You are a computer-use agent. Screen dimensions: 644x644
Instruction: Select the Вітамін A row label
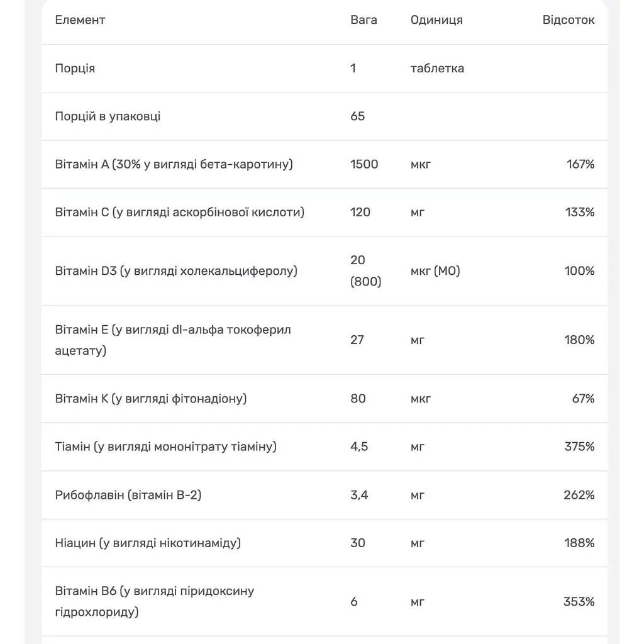click(x=174, y=164)
